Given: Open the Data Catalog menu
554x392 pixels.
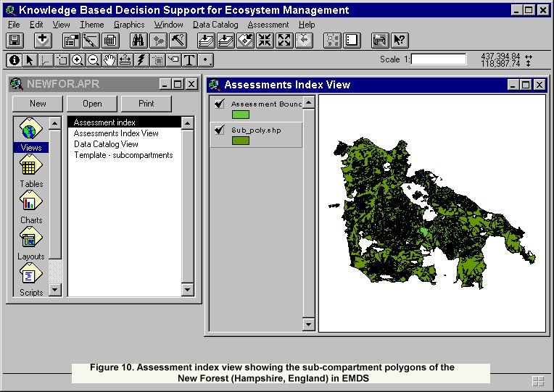Looking at the screenshot, I should 215,25.
